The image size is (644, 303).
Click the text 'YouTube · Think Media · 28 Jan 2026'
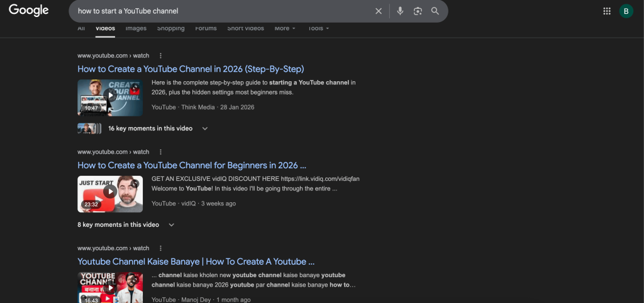[x=203, y=107]
